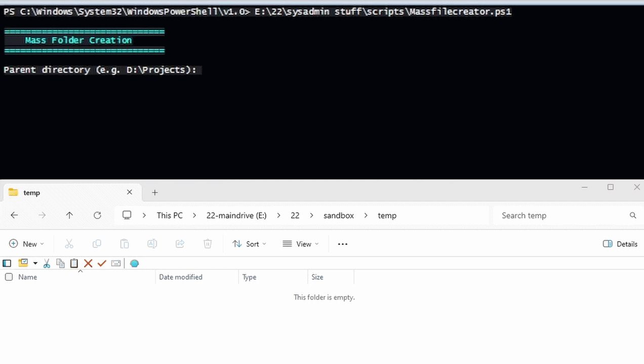The image size is (644, 364).
Task: Refresh the temp folder view
Action: [x=97, y=215]
